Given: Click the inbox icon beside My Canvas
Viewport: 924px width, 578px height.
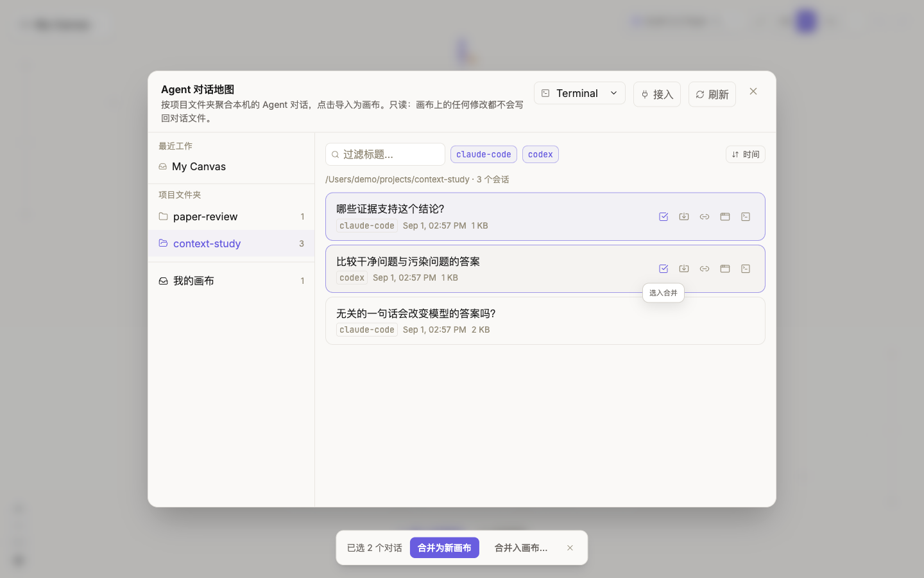Looking at the screenshot, I should 162,166.
